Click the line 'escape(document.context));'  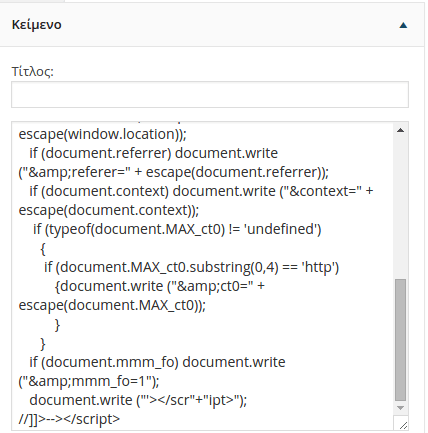click(109, 210)
